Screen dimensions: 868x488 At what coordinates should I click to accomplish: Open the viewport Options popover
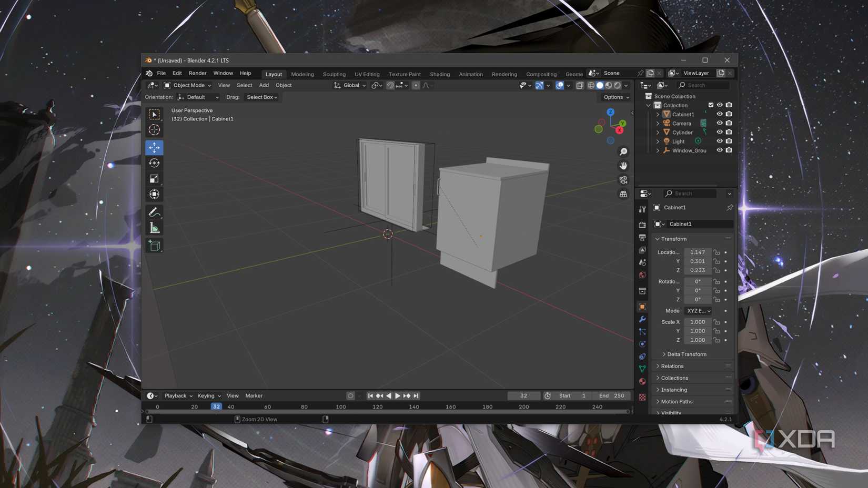(x=614, y=97)
